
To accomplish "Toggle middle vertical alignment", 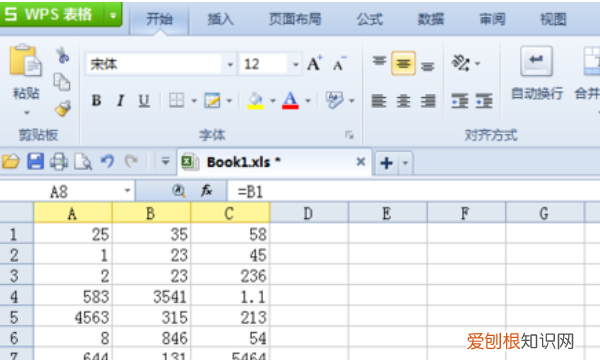I will [x=403, y=63].
